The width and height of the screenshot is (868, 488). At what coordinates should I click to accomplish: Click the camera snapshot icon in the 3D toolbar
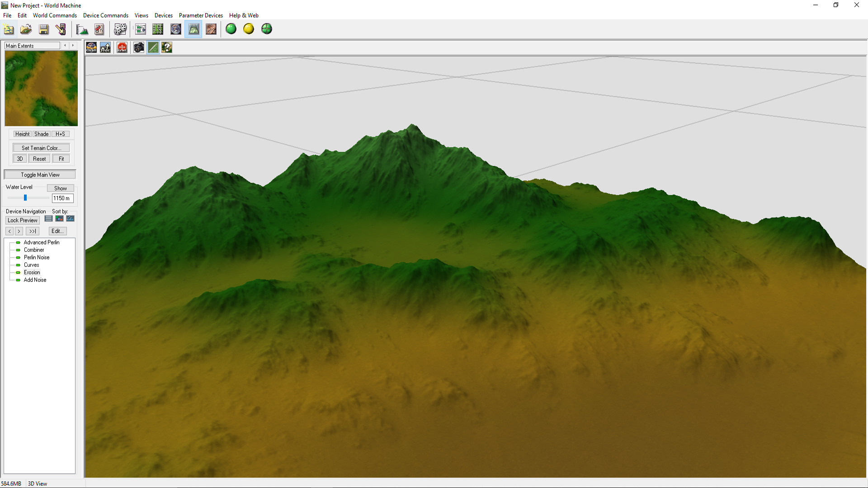click(139, 47)
